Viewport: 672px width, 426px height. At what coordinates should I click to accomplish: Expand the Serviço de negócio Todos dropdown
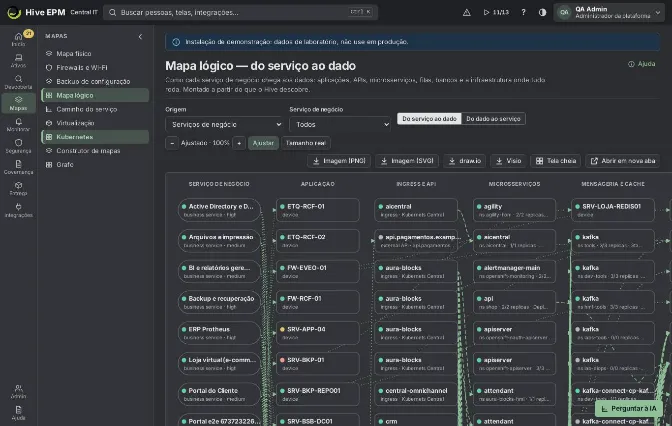[340, 124]
